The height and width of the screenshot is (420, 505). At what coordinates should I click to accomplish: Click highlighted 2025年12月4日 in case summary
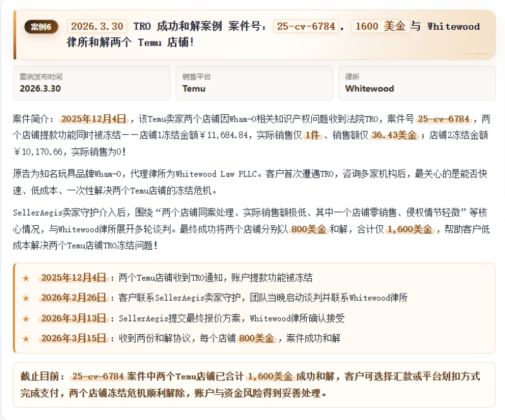(x=93, y=119)
